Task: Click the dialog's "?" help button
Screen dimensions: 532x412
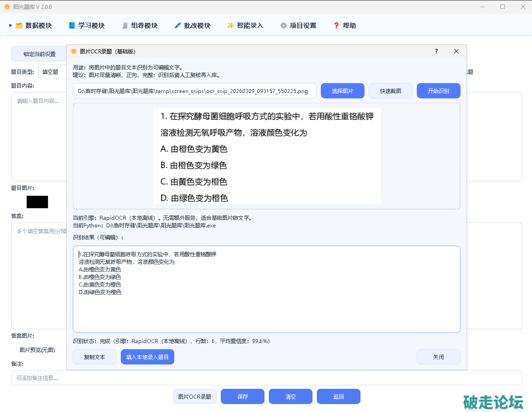Action: click(x=436, y=51)
